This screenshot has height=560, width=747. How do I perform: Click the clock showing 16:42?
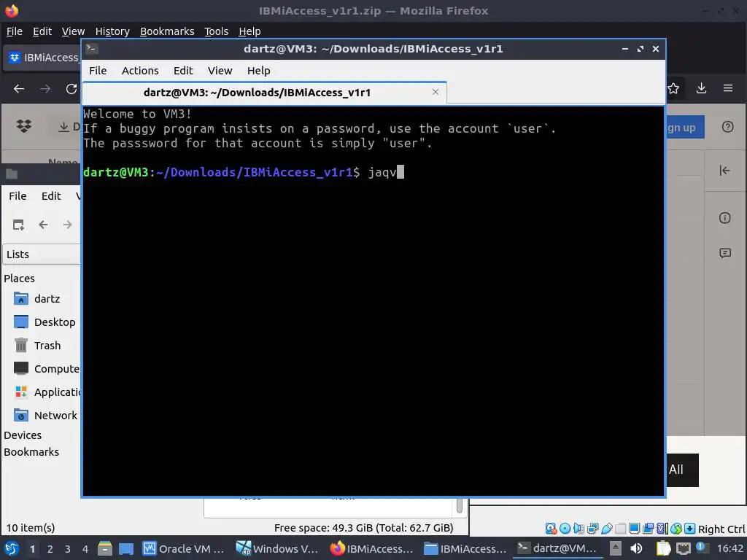tap(729, 548)
